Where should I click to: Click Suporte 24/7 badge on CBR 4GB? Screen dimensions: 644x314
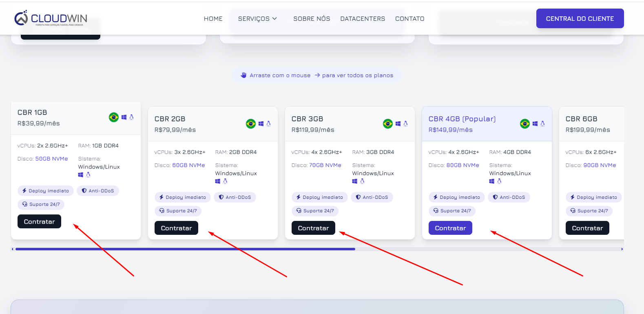(452, 211)
